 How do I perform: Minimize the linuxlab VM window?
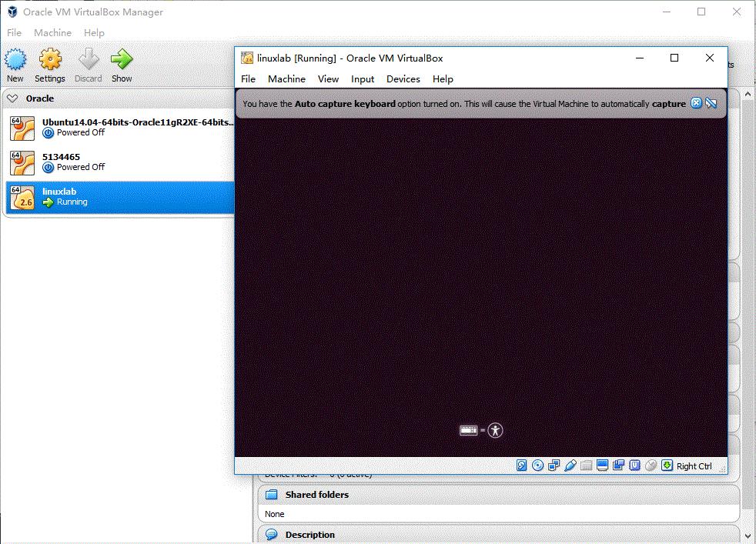(640, 58)
